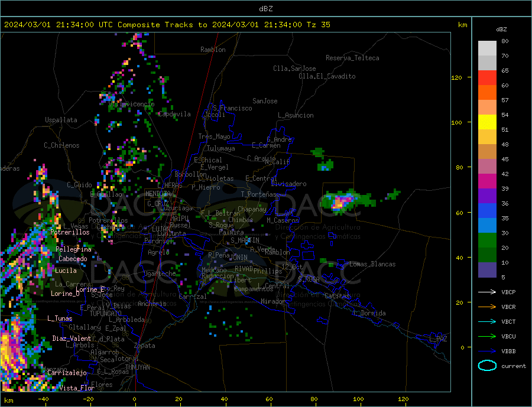Click the Tulumaya label
532x407 pixels.
pos(221,148)
